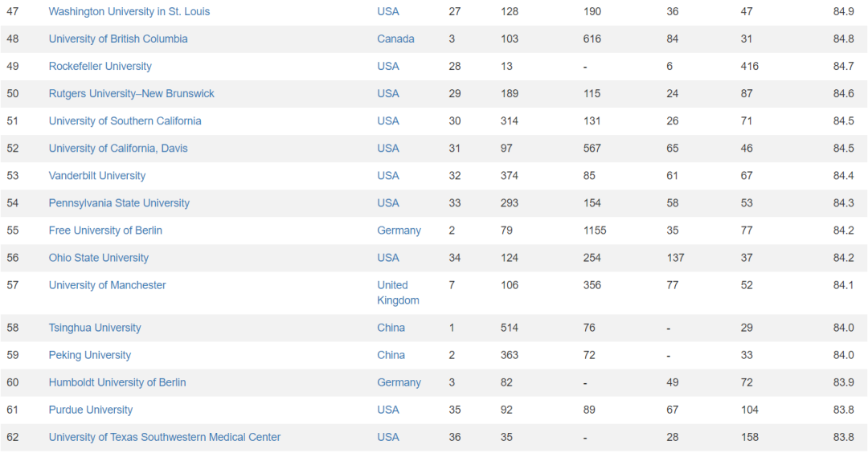
Task: Click Canada country link for British Columbia
Action: (x=395, y=39)
